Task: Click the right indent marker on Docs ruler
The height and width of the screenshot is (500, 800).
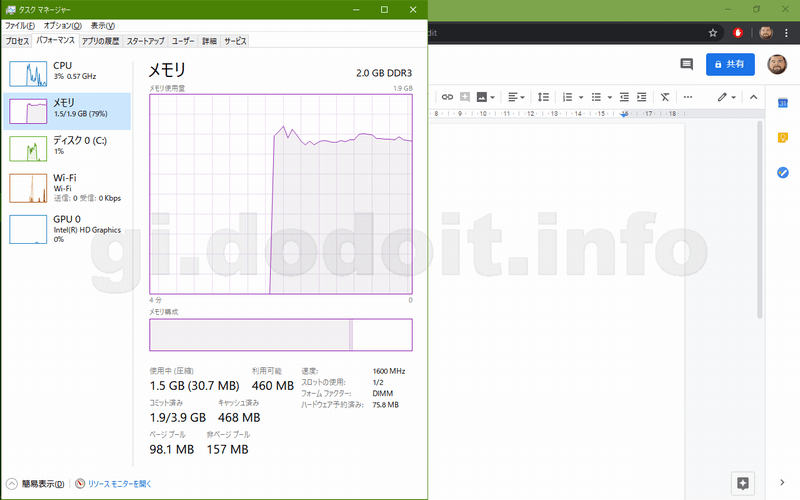Action: tap(624, 114)
